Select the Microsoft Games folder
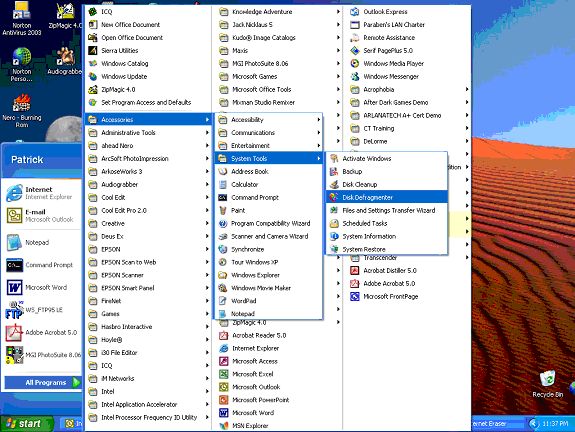Image resolution: width=575 pixels, height=432 pixels. pos(278,76)
